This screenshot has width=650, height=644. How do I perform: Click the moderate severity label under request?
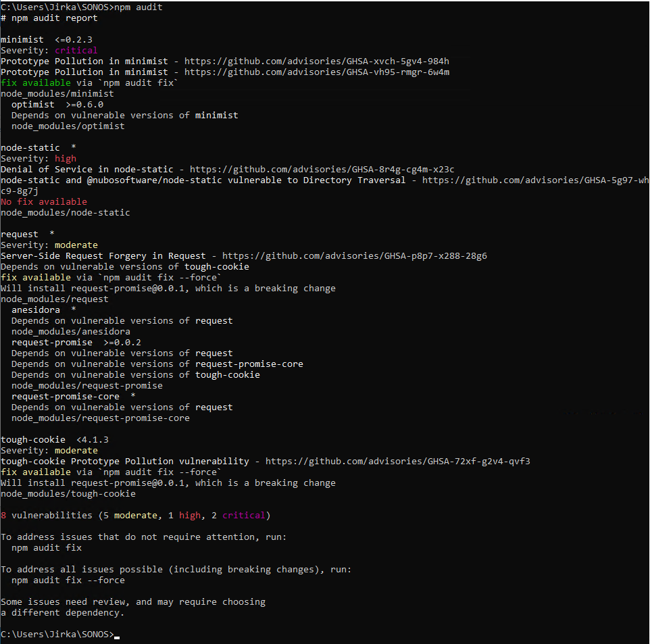(76, 245)
